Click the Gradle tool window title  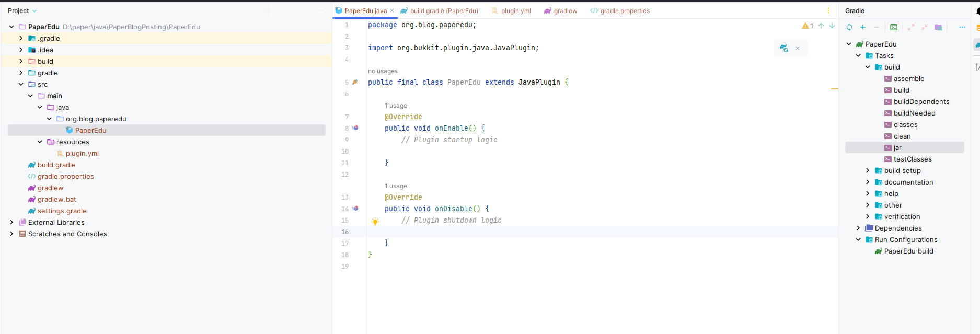(855, 10)
